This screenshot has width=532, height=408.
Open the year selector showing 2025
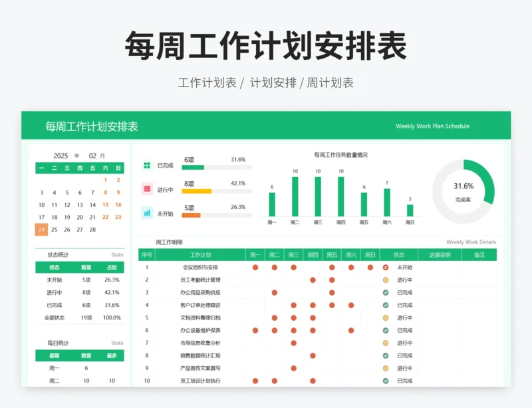click(x=62, y=154)
